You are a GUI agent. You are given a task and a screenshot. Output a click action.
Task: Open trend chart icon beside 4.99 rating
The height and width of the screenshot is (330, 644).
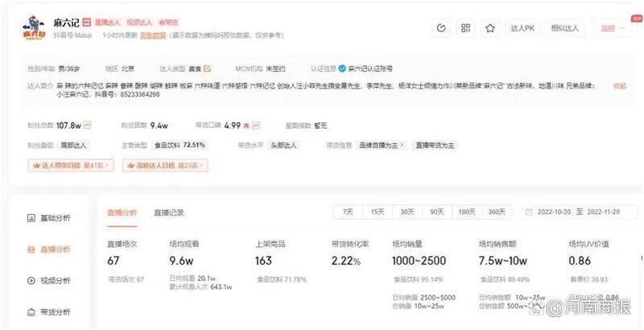tap(256, 126)
